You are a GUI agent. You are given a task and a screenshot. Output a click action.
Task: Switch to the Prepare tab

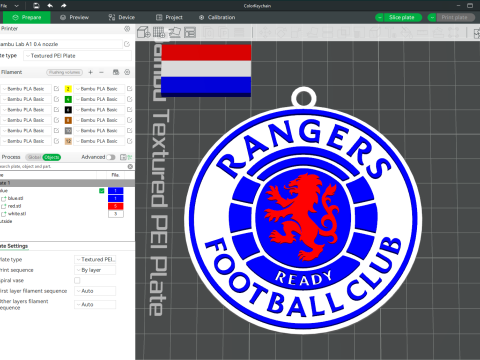[x=27, y=17]
